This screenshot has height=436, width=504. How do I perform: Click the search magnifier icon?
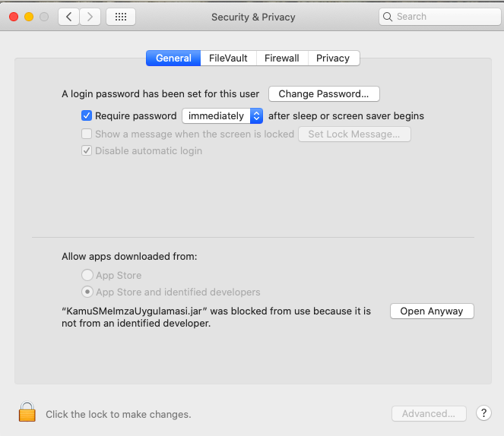pyautogui.click(x=388, y=17)
